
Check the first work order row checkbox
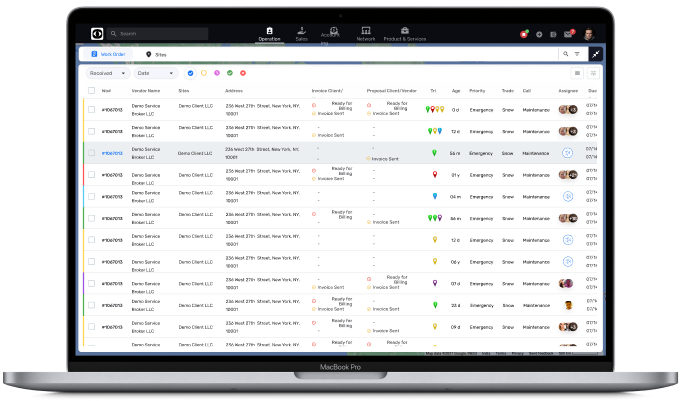(90, 110)
